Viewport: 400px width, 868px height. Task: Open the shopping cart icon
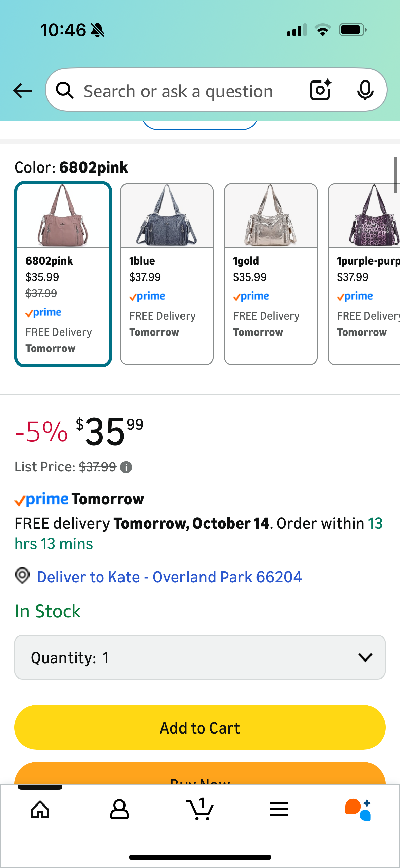[200, 810]
